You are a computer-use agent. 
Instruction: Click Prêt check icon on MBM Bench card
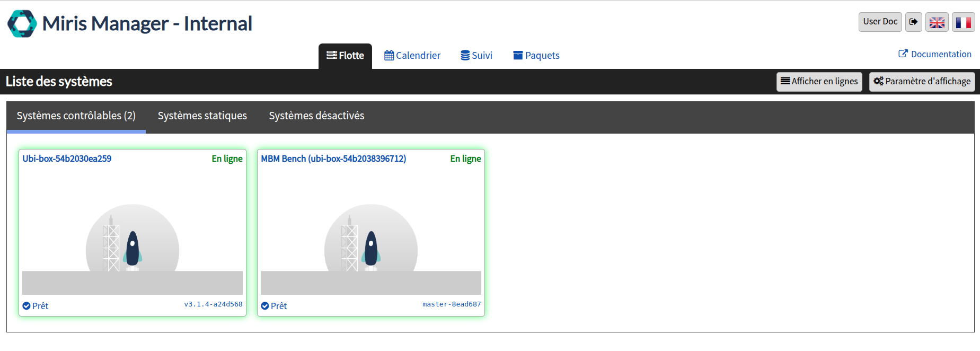(265, 306)
